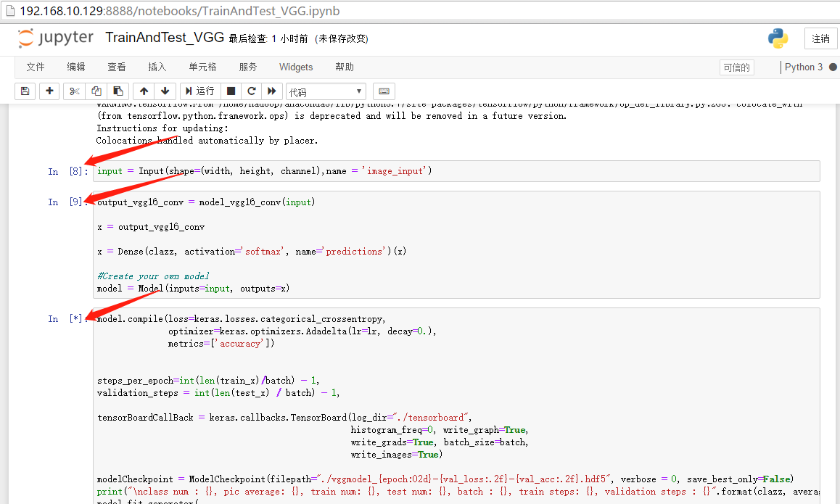Click the model = Model(inputs=input) line
Image resolution: width=840 pixels, height=504 pixels.
point(194,288)
